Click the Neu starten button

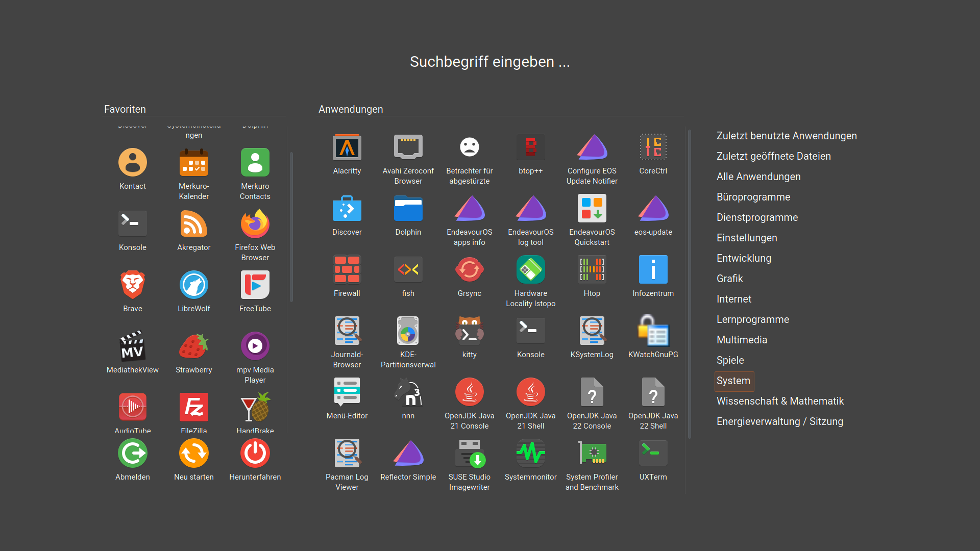[194, 454]
